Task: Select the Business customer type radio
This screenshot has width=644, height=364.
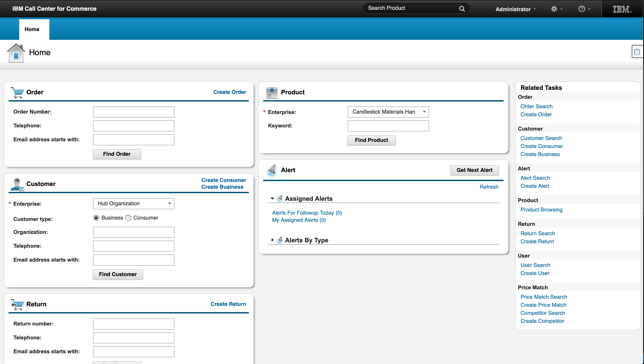Action: (x=96, y=218)
